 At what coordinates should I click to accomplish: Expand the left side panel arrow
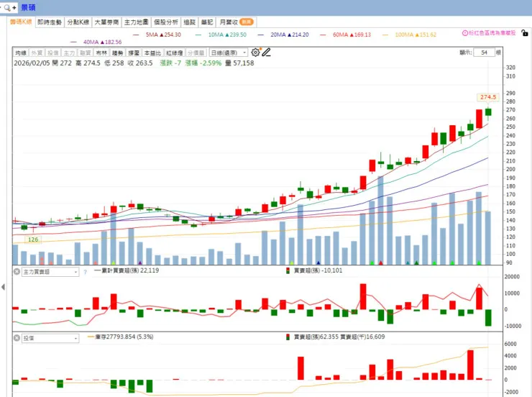click(x=3, y=287)
